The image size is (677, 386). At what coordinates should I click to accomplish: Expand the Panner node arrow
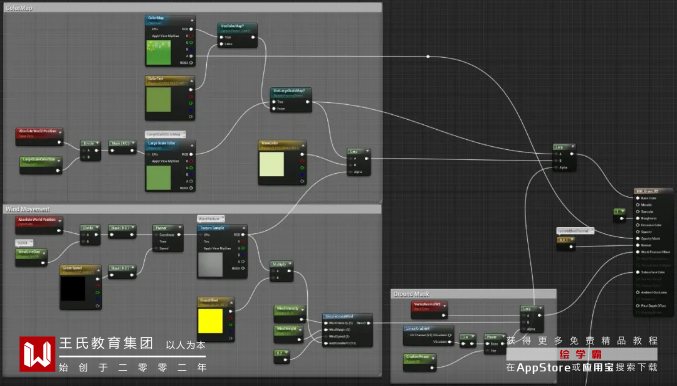coord(180,228)
